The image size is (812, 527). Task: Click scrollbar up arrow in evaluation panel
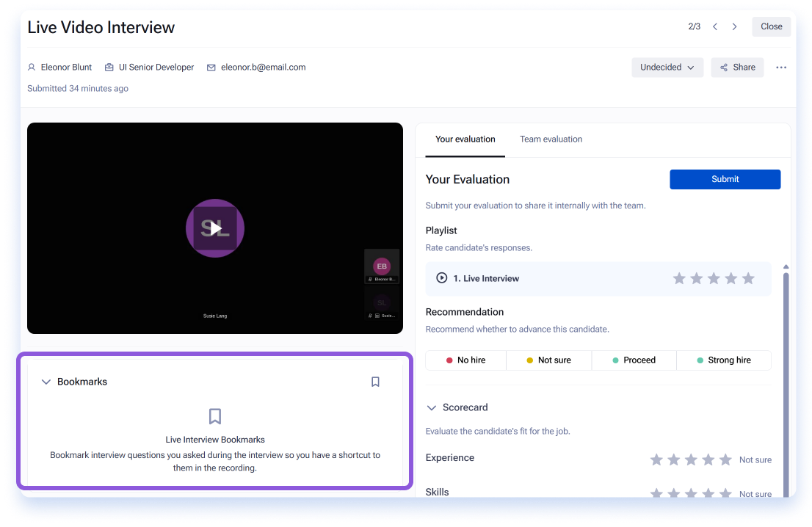pos(786,266)
